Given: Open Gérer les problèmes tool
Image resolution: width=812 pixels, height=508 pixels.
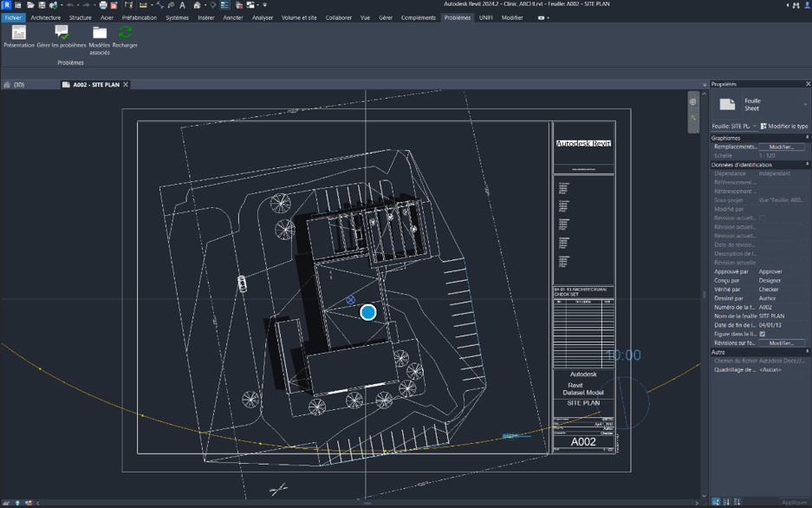Looking at the screenshot, I should [61, 33].
